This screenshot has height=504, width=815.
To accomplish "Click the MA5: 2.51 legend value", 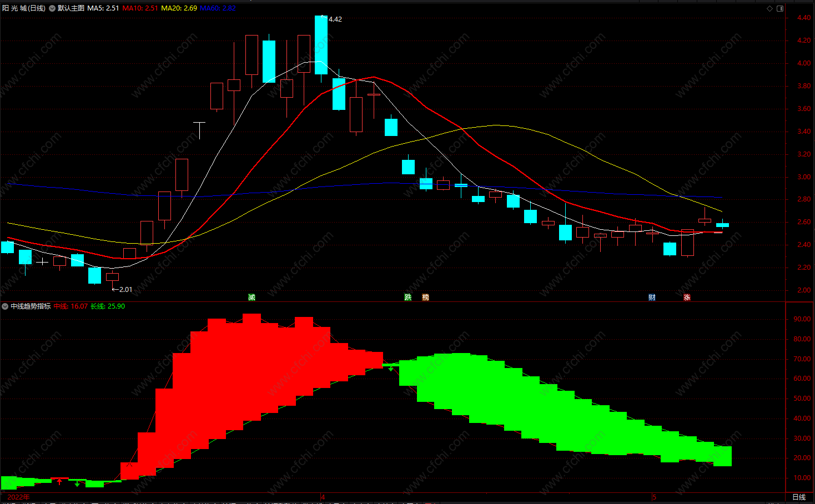I will 103,8.
